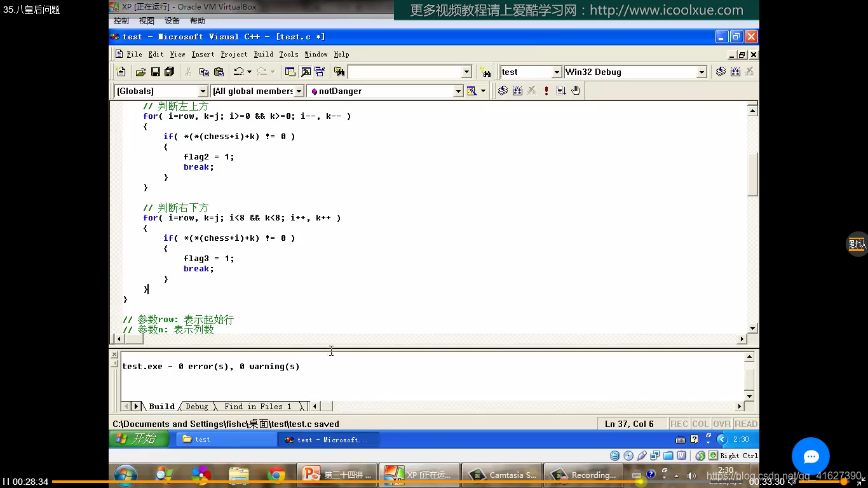868x488 pixels.
Task: Click the Save All toolbar icon
Action: (x=169, y=72)
